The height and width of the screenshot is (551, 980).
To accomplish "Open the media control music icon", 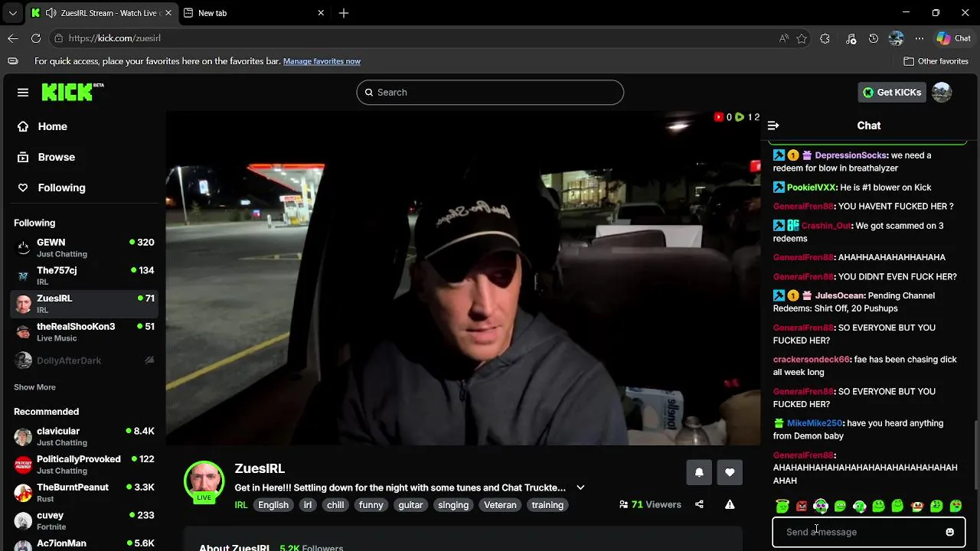I will pyautogui.click(x=851, y=38).
